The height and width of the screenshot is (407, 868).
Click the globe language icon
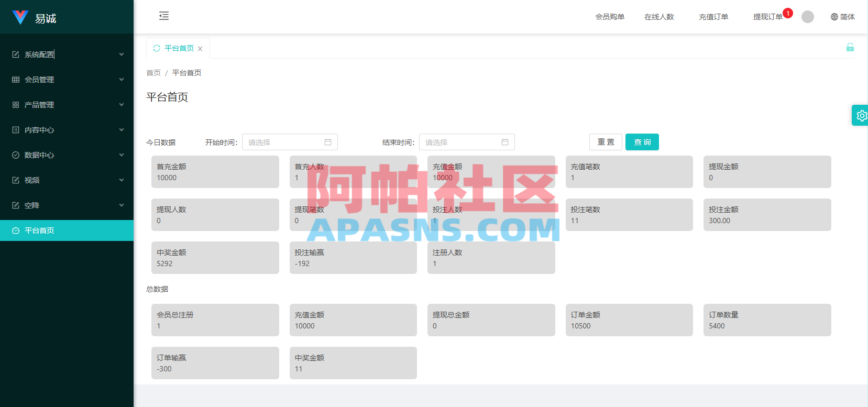point(834,17)
